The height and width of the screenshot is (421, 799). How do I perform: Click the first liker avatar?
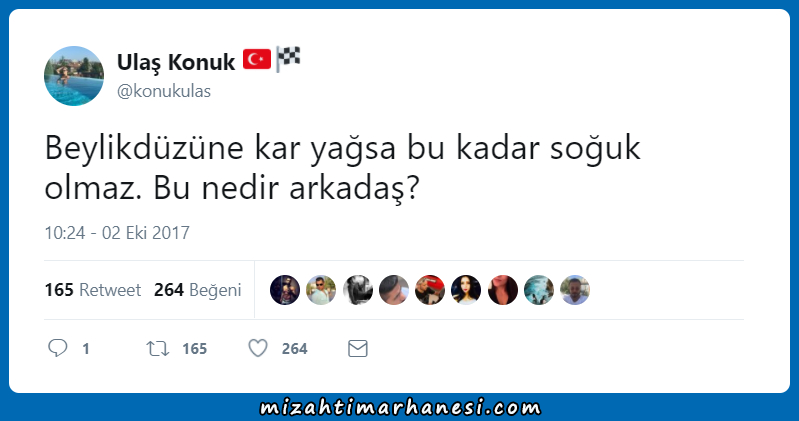click(285, 290)
